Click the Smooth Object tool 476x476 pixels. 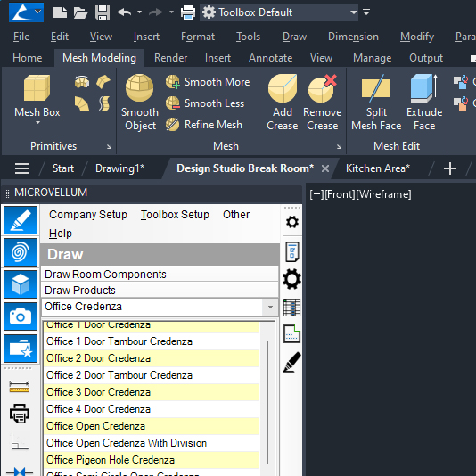[x=140, y=102]
